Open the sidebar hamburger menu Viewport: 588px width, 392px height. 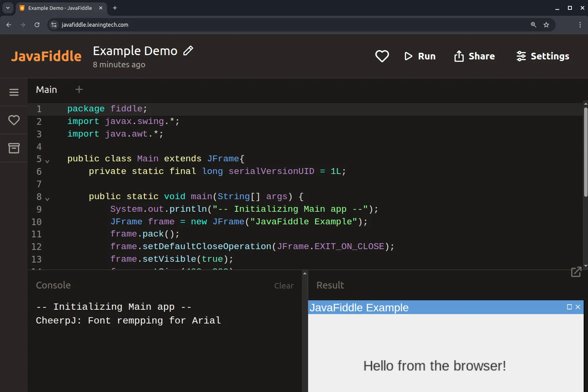[x=14, y=92]
